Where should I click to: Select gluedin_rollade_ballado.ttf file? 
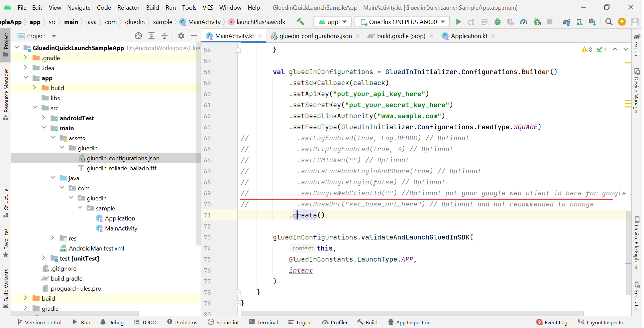click(x=121, y=168)
